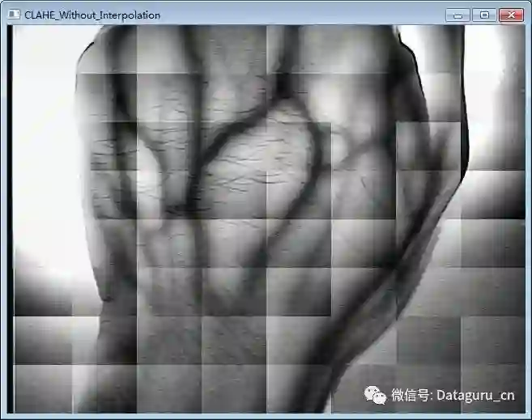Minimize the CLAHE_Without_Interpolation window
The image size is (532, 420).
pos(458,15)
